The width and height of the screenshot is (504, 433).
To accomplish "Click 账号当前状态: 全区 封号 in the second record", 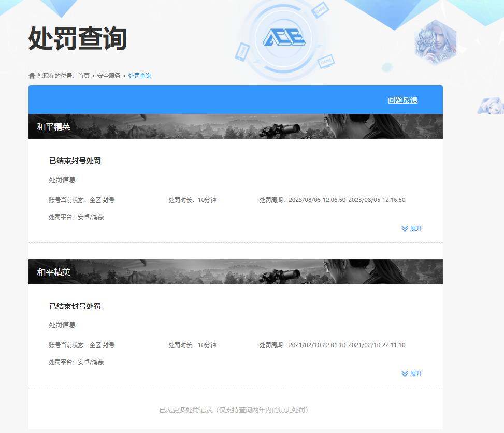I will [82, 345].
